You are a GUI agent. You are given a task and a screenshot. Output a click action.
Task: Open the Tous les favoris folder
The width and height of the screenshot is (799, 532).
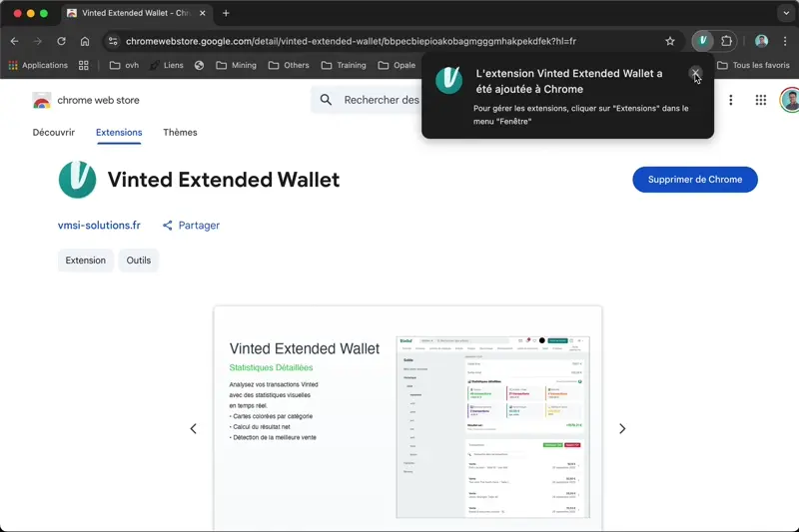753,65
